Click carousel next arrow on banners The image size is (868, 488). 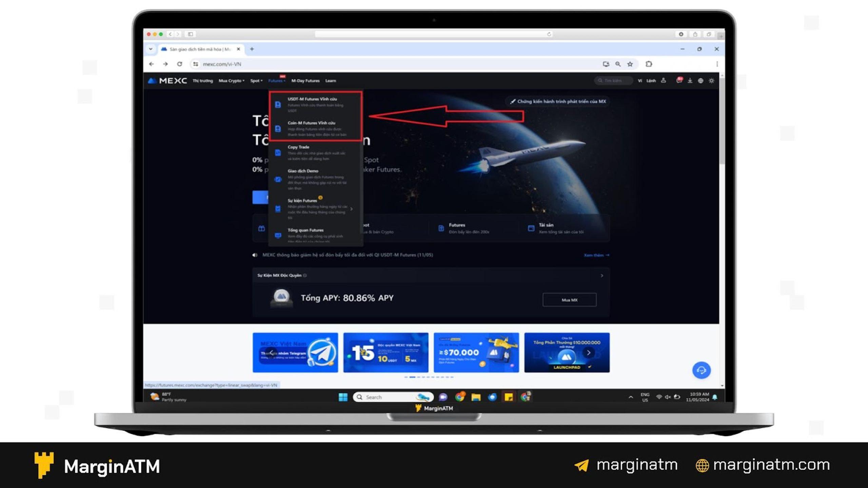pyautogui.click(x=589, y=353)
